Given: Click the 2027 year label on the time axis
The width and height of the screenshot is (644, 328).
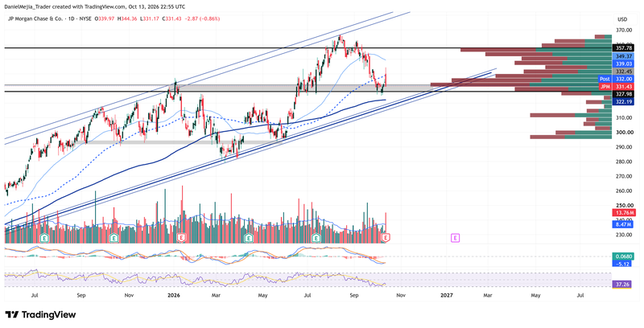Looking at the screenshot, I should pos(447,295).
